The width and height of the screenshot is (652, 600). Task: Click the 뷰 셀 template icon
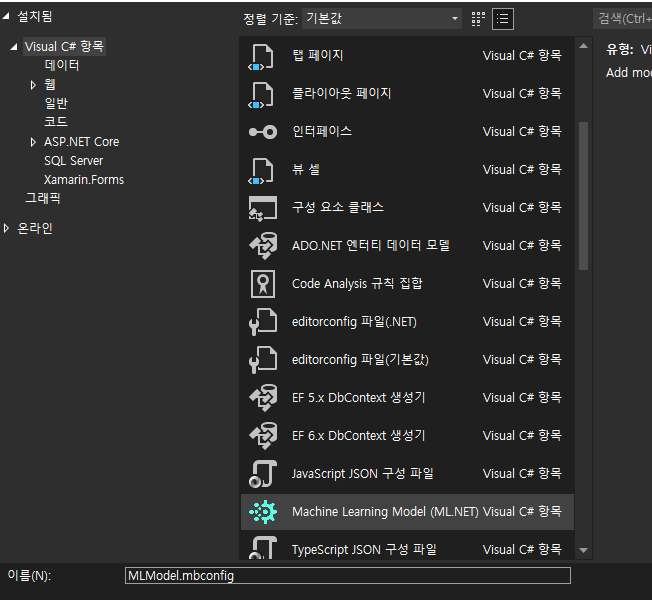[262, 170]
